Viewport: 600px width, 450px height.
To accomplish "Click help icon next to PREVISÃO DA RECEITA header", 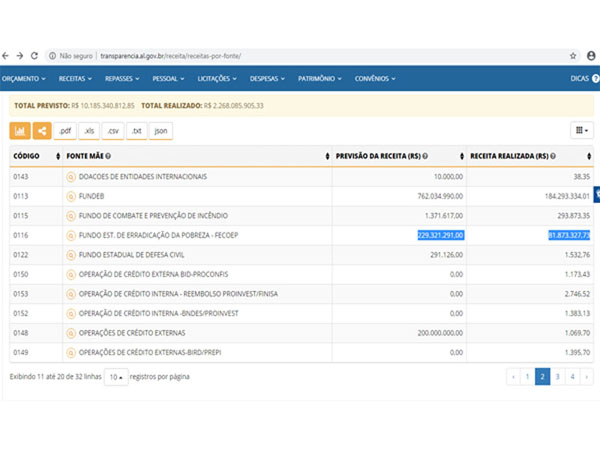I will click(x=425, y=156).
